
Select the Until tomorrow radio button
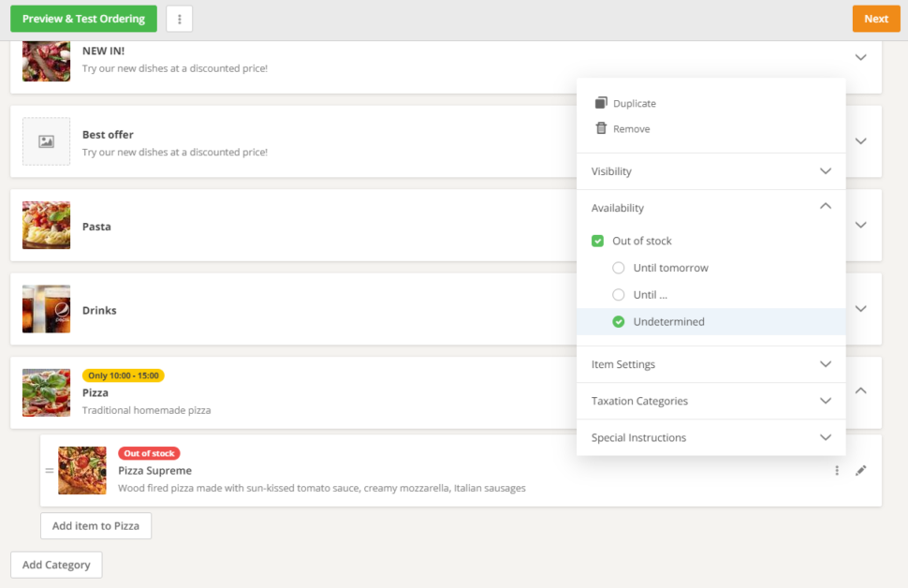pos(618,268)
